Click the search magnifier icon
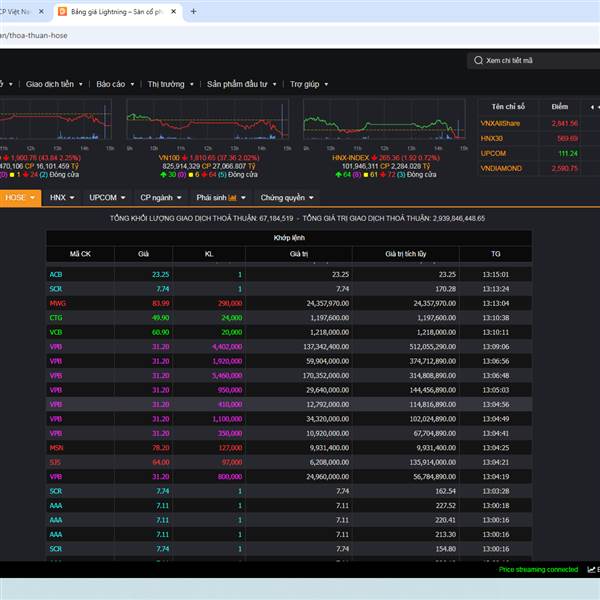600x600 pixels. coord(477,61)
